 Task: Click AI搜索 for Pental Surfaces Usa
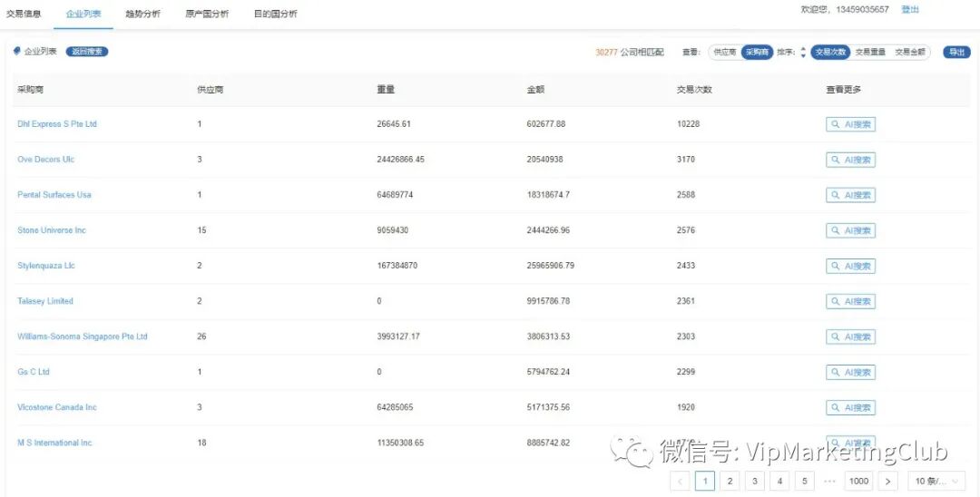click(850, 195)
